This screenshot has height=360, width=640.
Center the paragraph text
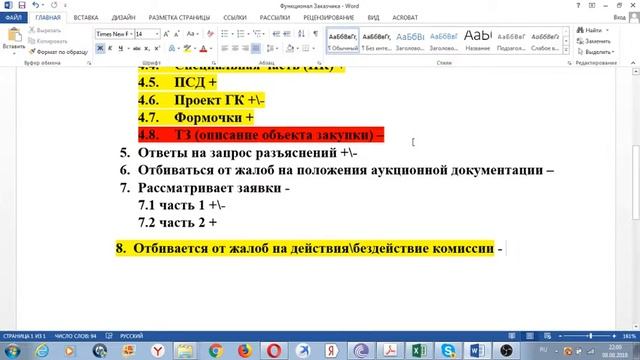(235, 48)
